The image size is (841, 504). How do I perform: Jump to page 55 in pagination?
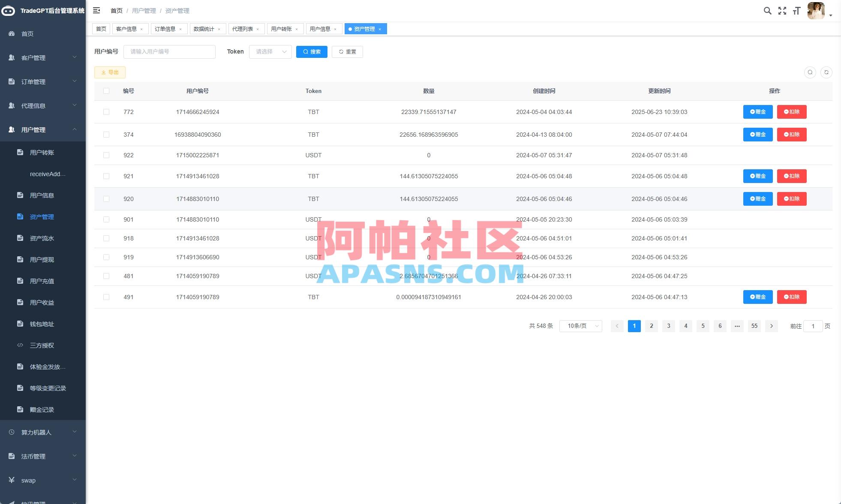(x=754, y=326)
